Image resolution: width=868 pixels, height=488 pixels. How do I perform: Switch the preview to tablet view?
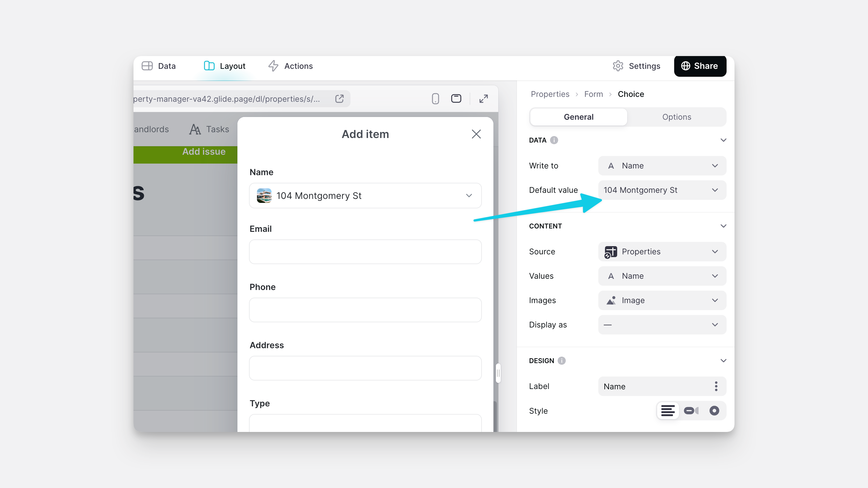coord(456,98)
